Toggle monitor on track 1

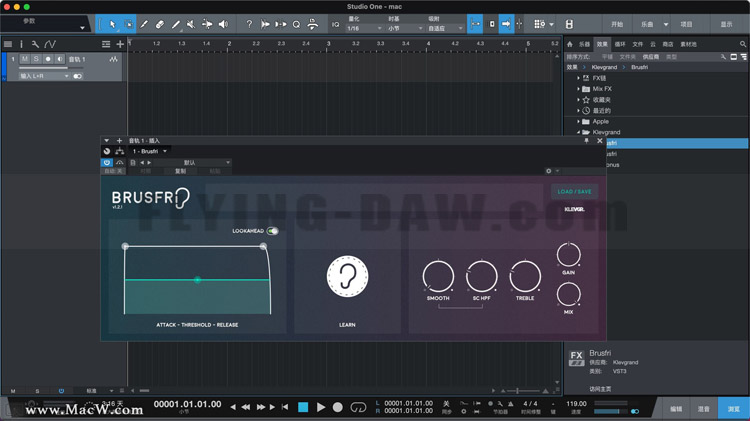(x=60, y=59)
